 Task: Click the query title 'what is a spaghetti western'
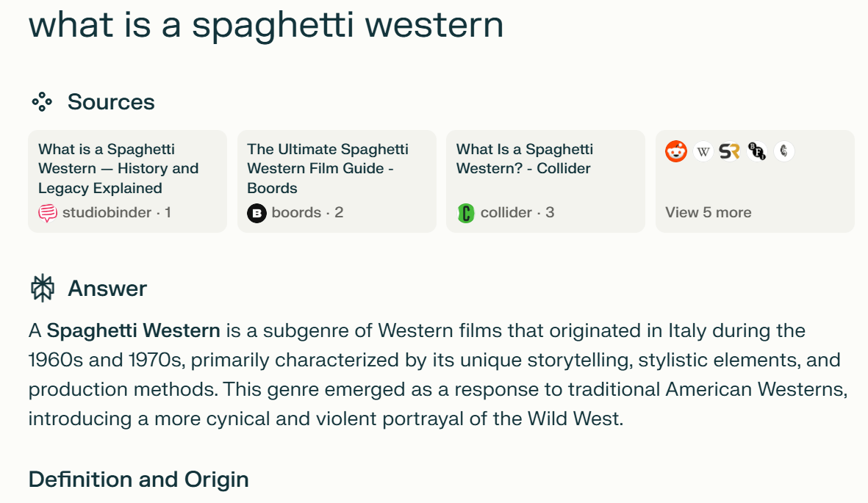point(266,25)
